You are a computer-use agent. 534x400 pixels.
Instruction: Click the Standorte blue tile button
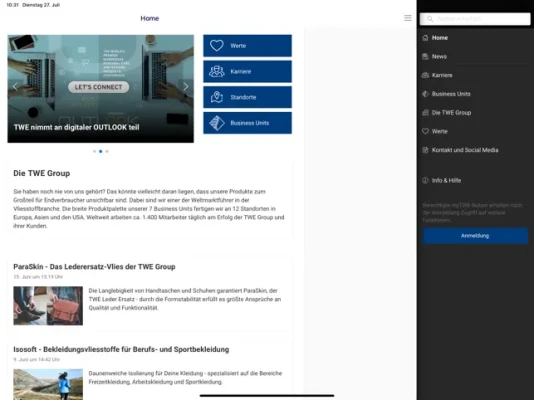tap(248, 97)
